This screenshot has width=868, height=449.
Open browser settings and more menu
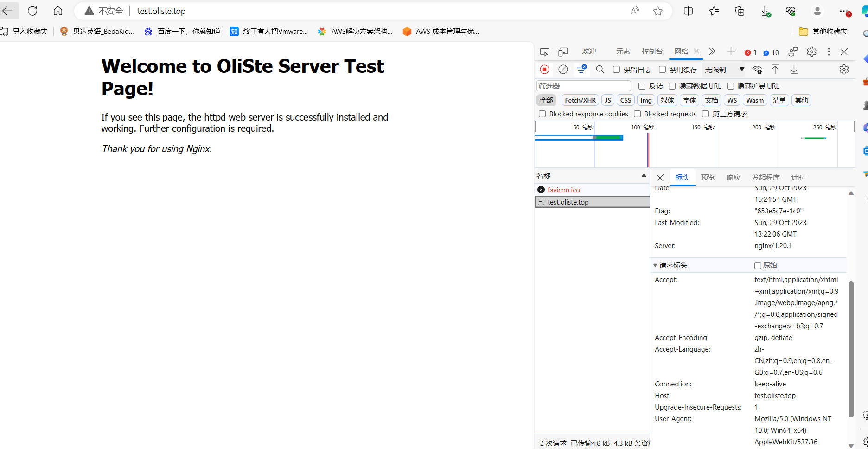coord(844,11)
